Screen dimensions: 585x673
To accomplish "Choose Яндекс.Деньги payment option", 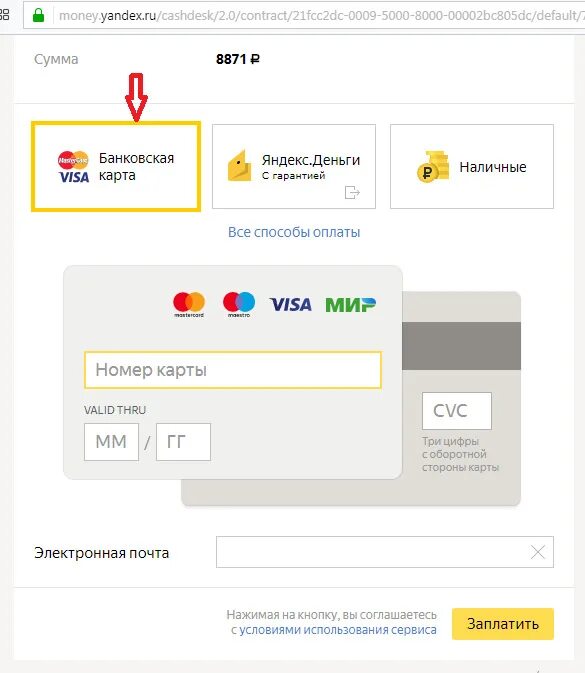I will click(x=294, y=167).
